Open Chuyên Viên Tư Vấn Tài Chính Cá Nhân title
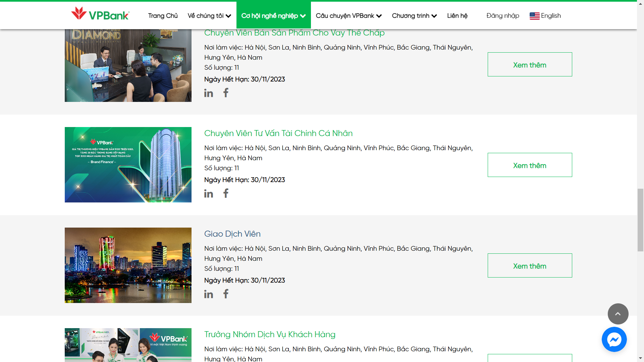644x362 pixels. click(x=278, y=133)
